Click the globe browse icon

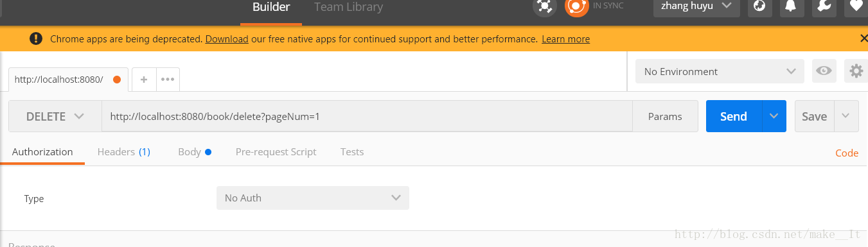(x=760, y=6)
